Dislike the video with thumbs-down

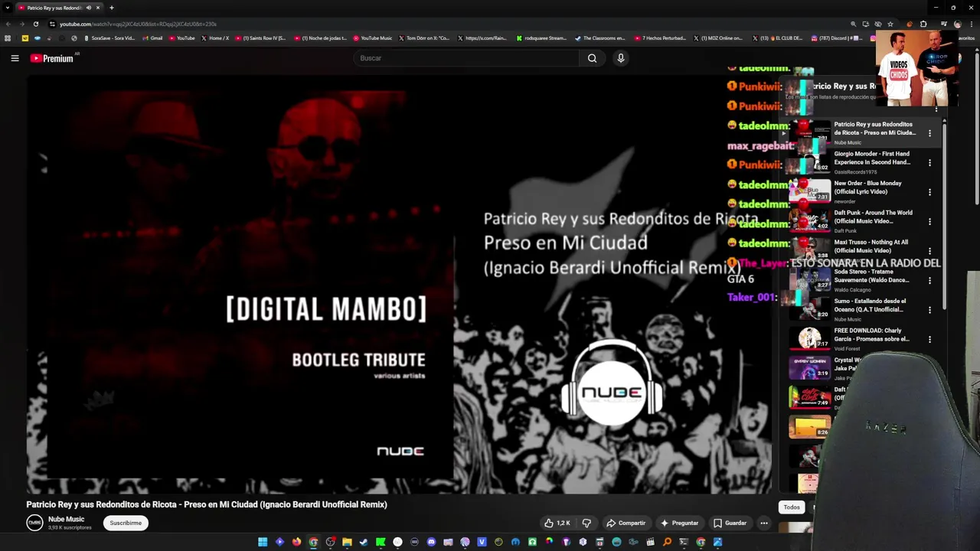click(586, 523)
